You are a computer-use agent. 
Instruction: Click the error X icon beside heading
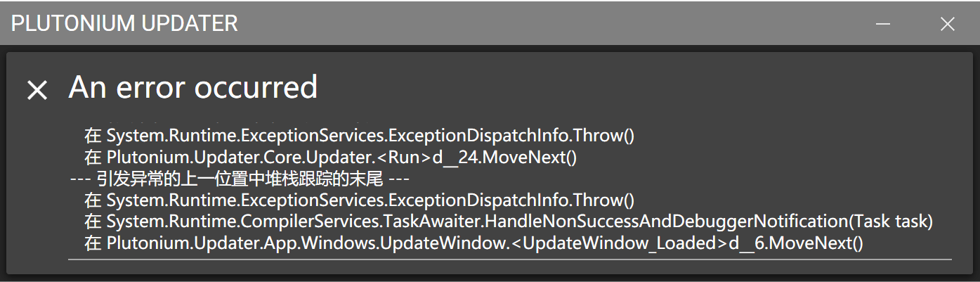[x=37, y=89]
